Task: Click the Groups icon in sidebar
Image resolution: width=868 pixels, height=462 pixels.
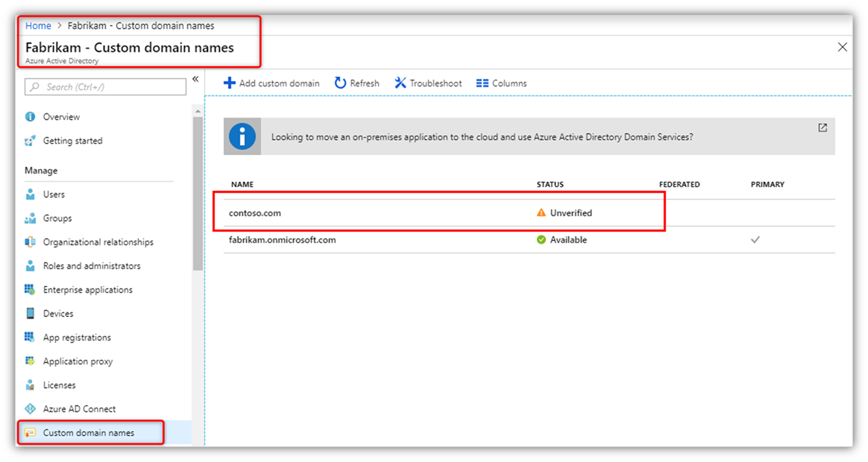Action: pos(31,218)
